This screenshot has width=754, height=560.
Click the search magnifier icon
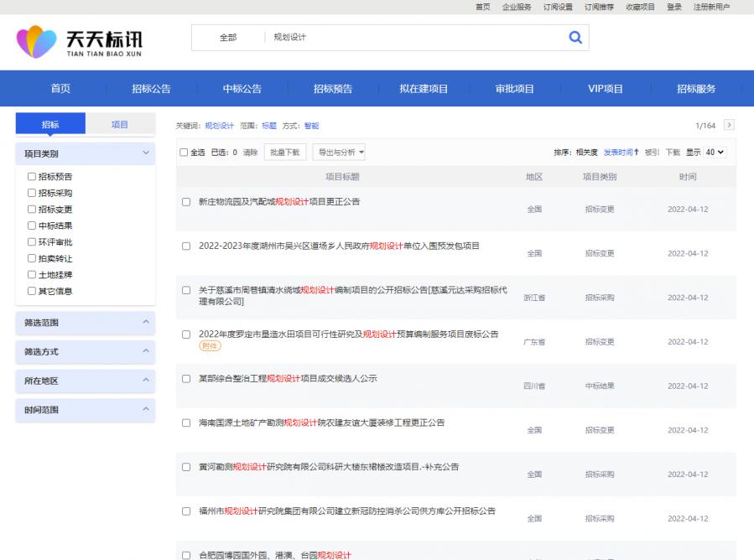coord(575,37)
